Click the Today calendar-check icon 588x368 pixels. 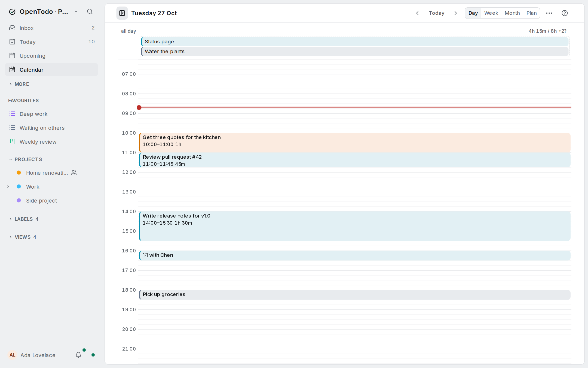(x=12, y=42)
